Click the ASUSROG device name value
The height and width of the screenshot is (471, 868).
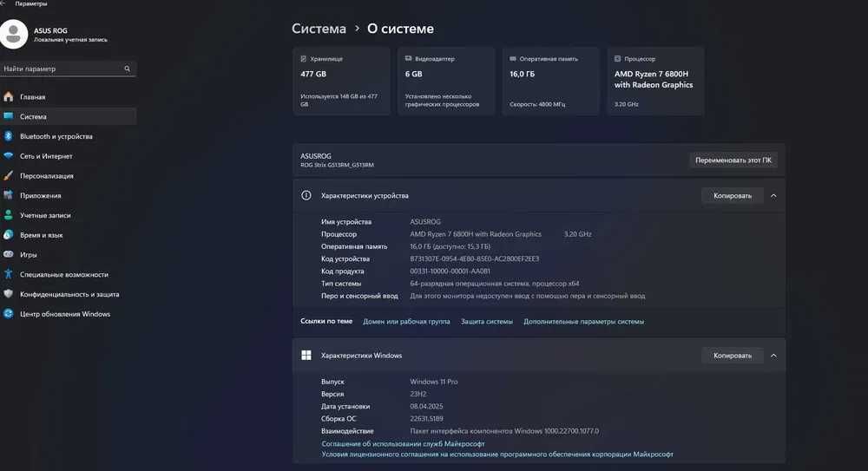425,222
